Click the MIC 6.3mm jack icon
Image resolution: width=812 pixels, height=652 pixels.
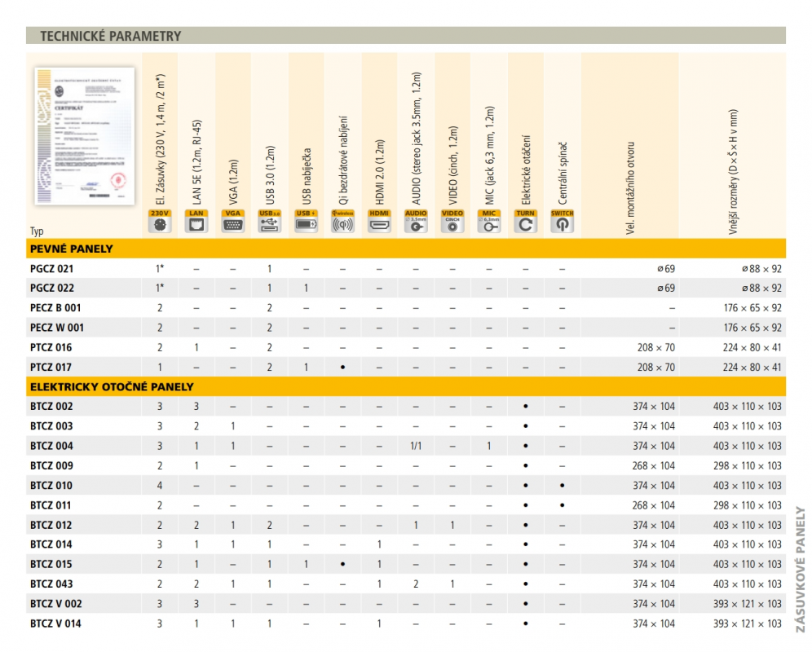tap(489, 221)
